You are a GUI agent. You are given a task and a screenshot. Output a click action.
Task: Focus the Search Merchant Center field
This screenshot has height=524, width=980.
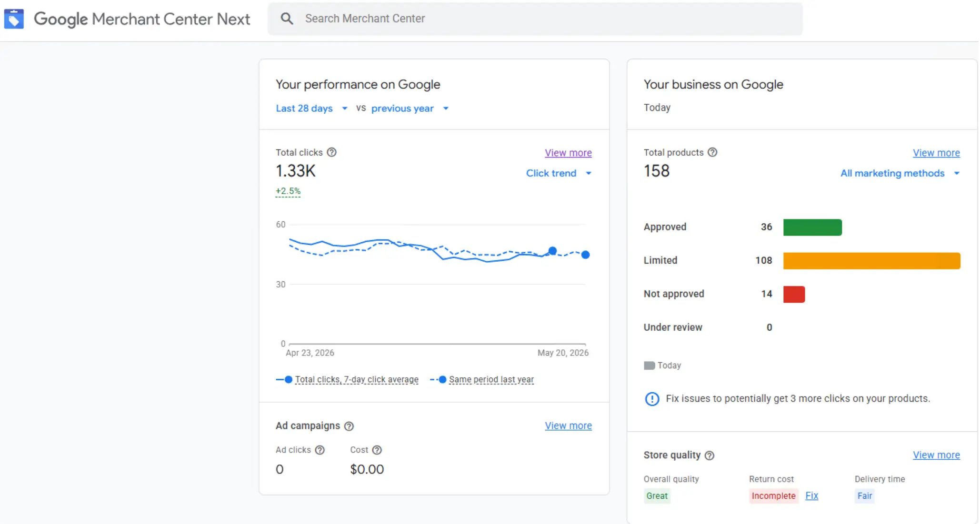(535, 19)
